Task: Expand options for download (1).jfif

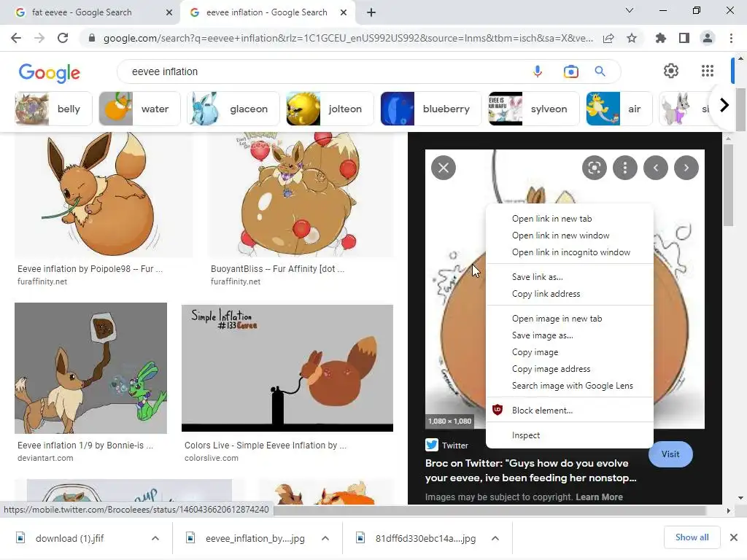Action: coord(155,538)
